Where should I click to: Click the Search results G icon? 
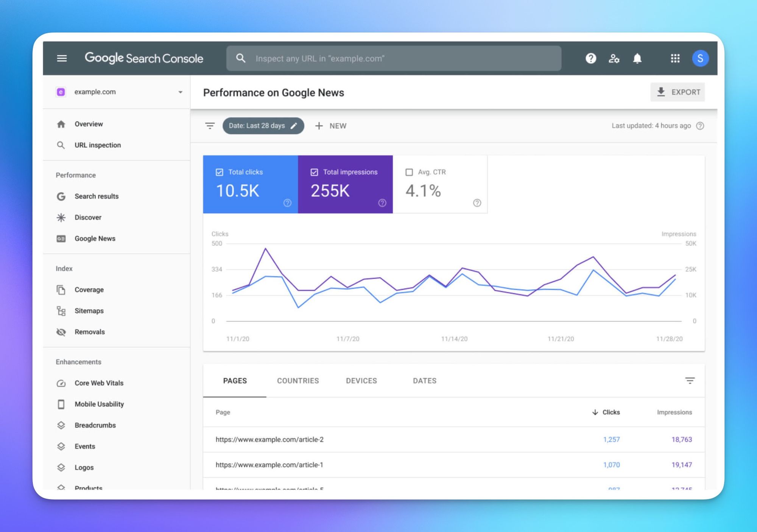click(61, 196)
